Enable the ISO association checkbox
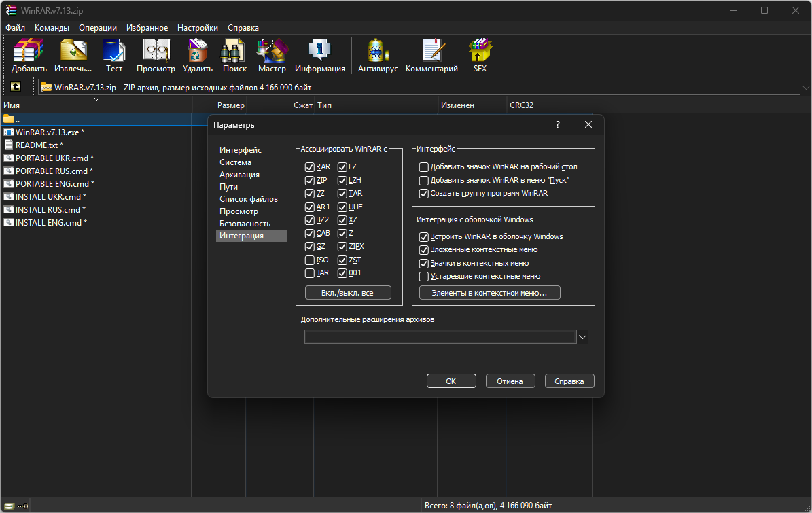812x513 pixels. tap(310, 260)
